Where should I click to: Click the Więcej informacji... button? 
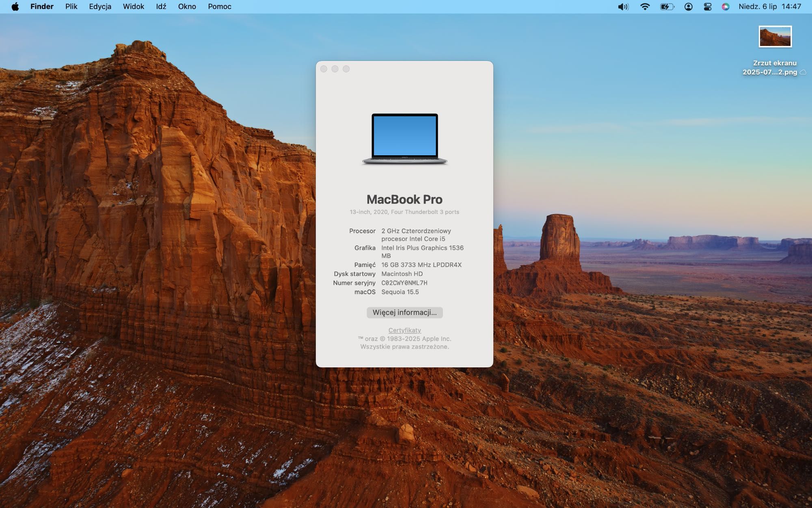[x=404, y=313]
